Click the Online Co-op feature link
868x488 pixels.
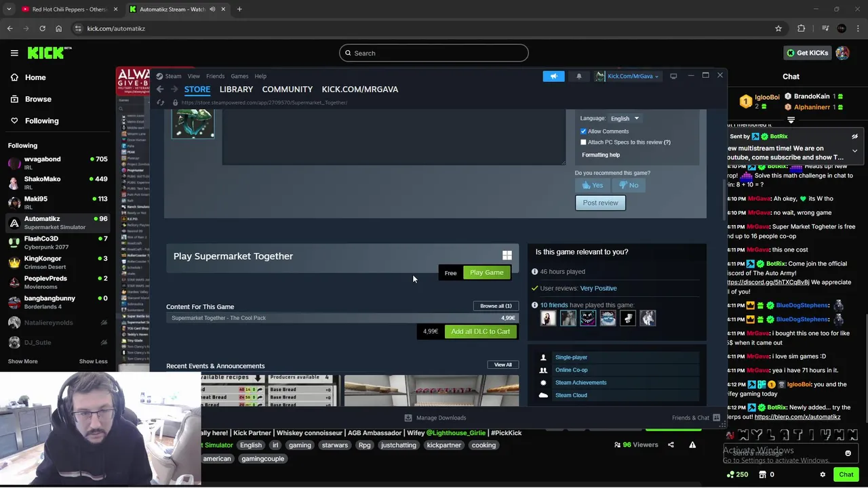click(x=572, y=370)
